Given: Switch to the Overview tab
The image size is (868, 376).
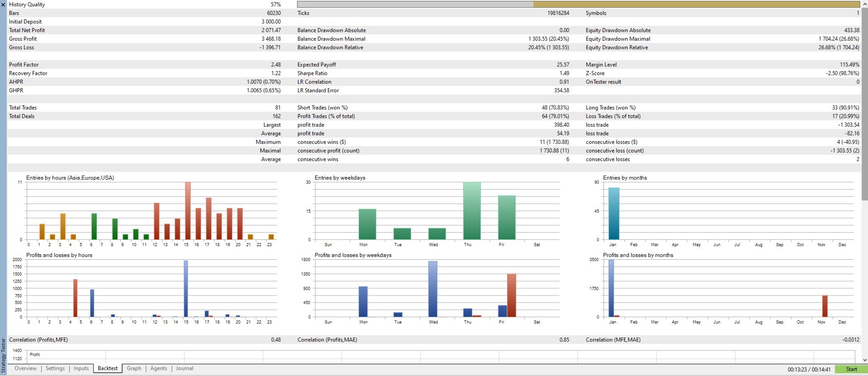Looking at the screenshot, I should pyautogui.click(x=25, y=369).
